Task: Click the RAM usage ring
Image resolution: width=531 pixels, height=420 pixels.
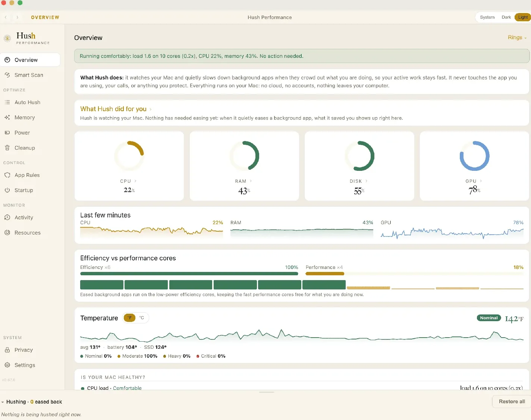Action: (244, 156)
